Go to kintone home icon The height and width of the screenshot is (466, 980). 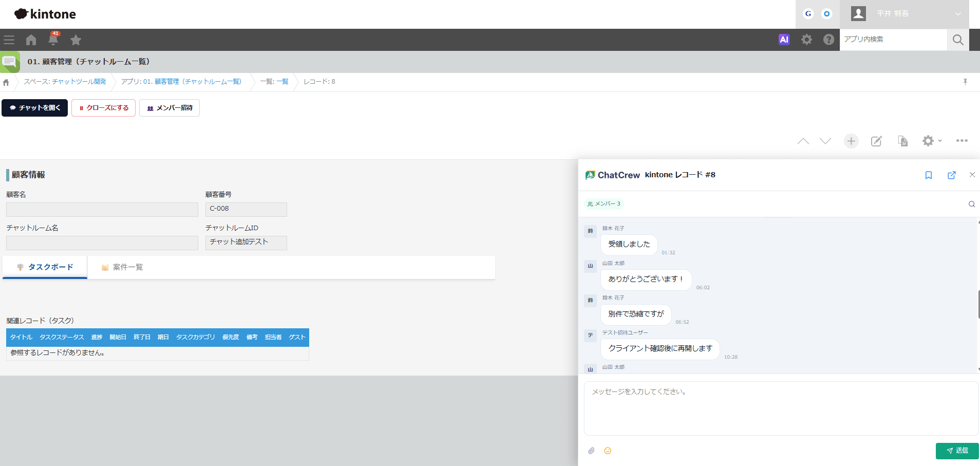coord(31,40)
